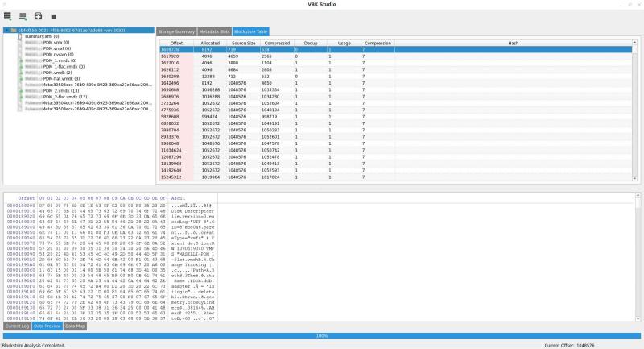Click the folder icon of the root VM node
The image size is (644, 349).
pos(14,31)
